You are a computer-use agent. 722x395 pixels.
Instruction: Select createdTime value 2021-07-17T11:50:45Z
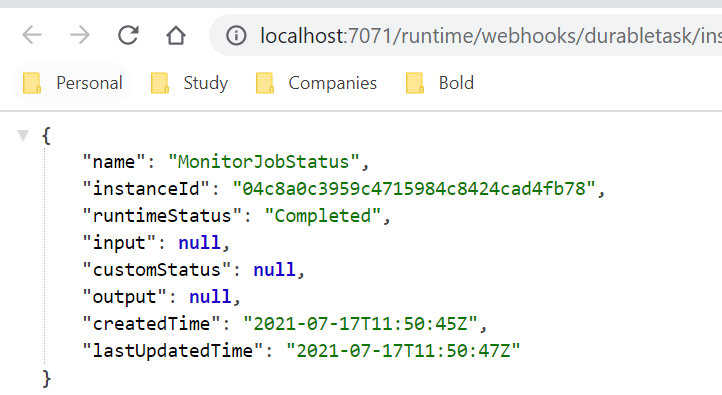click(x=361, y=324)
